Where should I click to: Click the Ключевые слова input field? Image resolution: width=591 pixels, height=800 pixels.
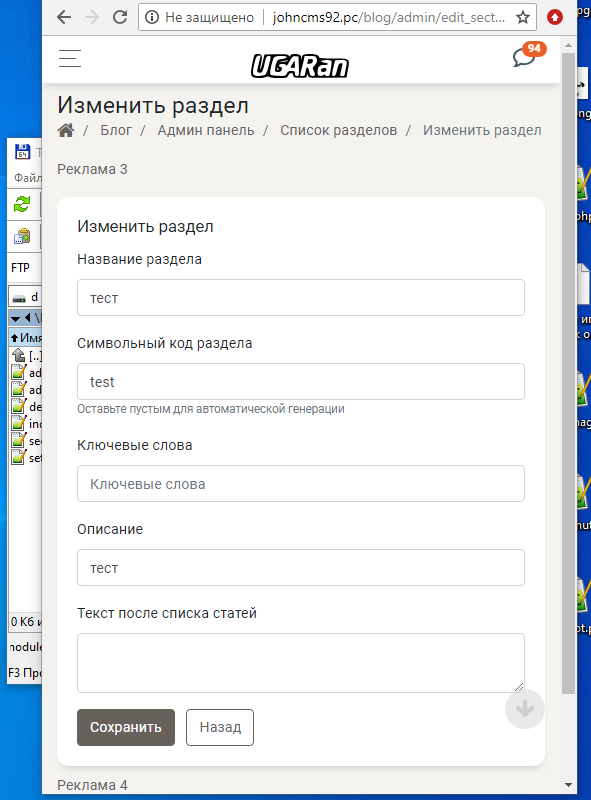(x=301, y=484)
